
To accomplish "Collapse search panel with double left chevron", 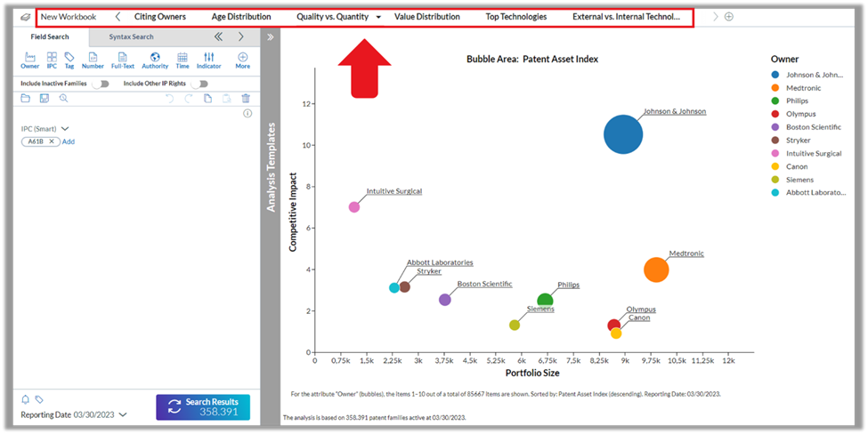I will (218, 37).
